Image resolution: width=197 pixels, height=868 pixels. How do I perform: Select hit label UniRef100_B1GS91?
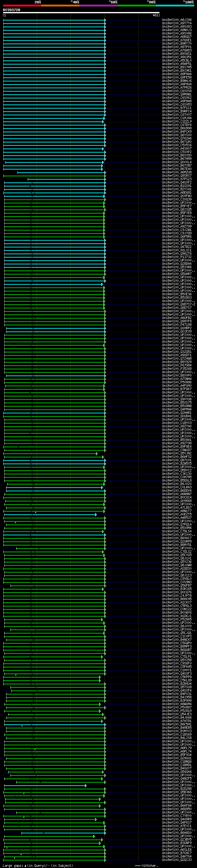(x=177, y=186)
